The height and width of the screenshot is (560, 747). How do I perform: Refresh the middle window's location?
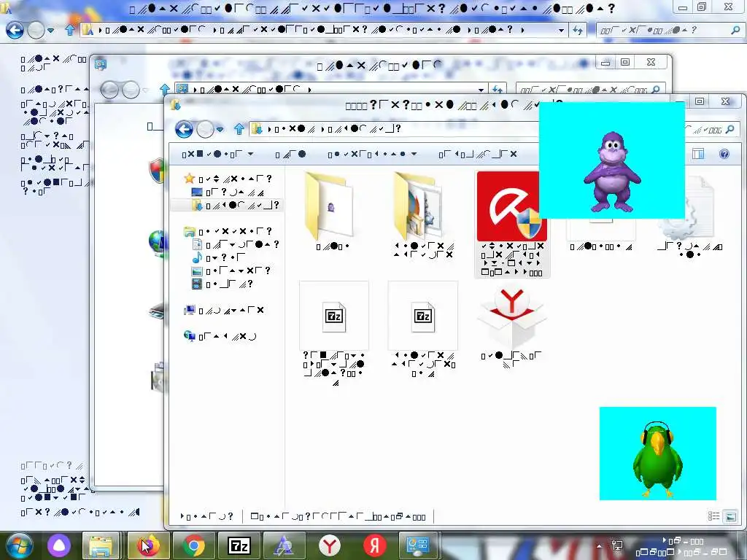498,90
